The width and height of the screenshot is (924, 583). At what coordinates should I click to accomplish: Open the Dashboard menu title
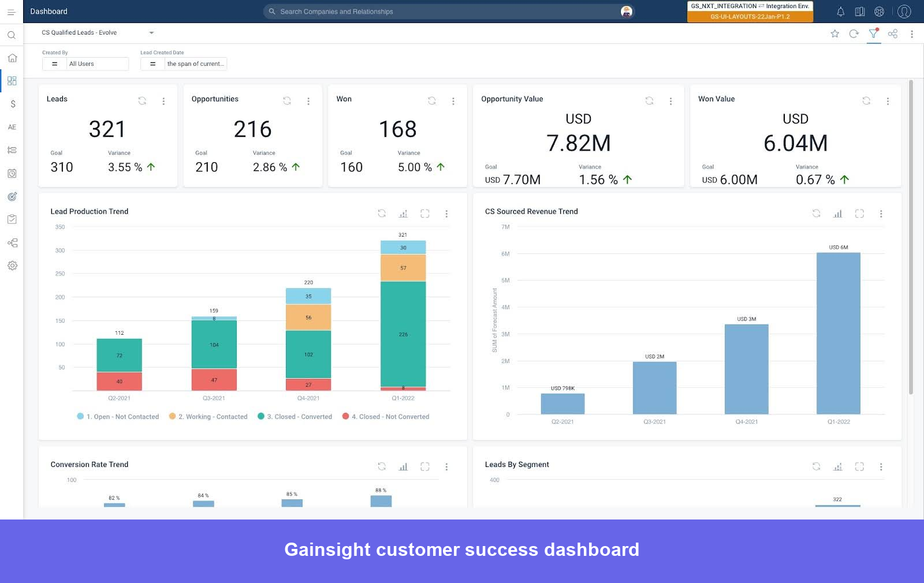click(49, 11)
